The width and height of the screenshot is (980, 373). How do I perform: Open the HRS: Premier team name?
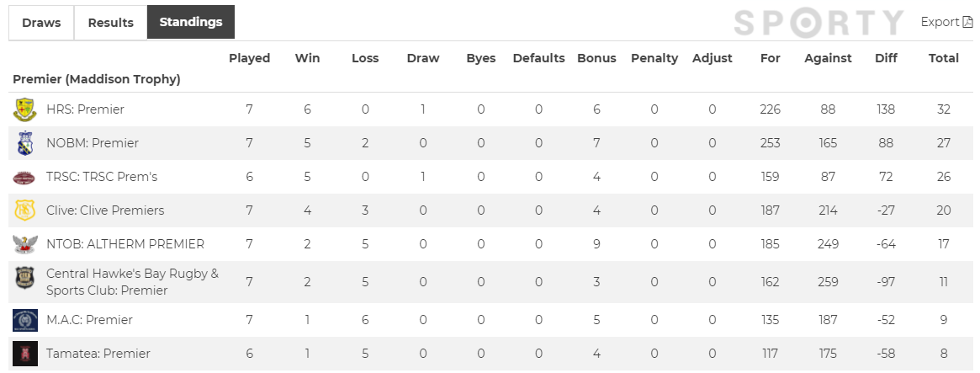pyautogui.click(x=85, y=109)
